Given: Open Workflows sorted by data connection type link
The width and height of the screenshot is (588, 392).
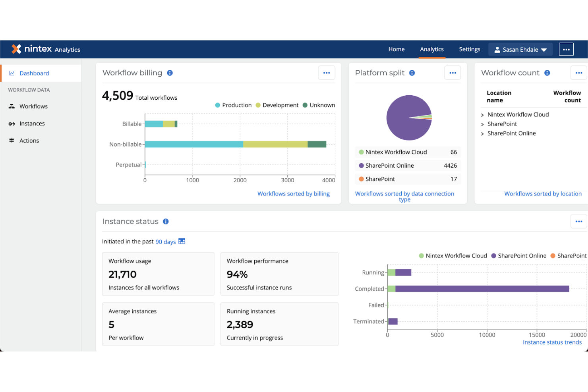Looking at the screenshot, I should pos(404,197).
